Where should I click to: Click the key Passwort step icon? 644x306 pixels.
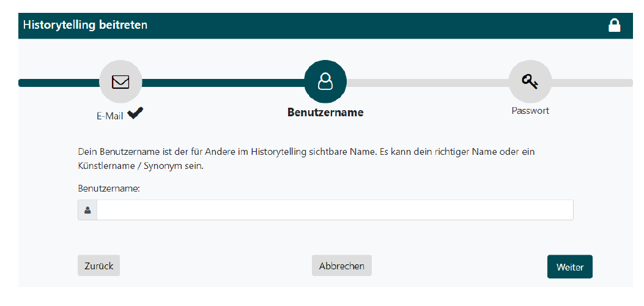coord(530,82)
